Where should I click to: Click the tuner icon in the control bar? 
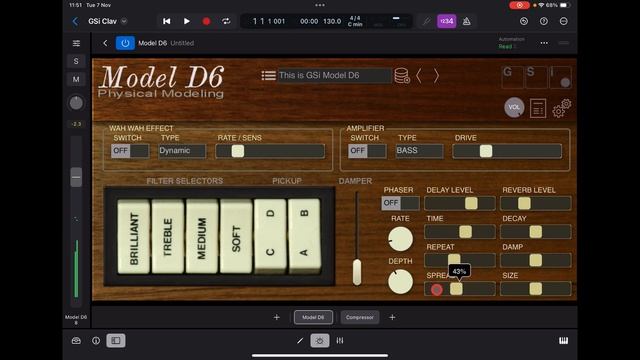point(427,21)
